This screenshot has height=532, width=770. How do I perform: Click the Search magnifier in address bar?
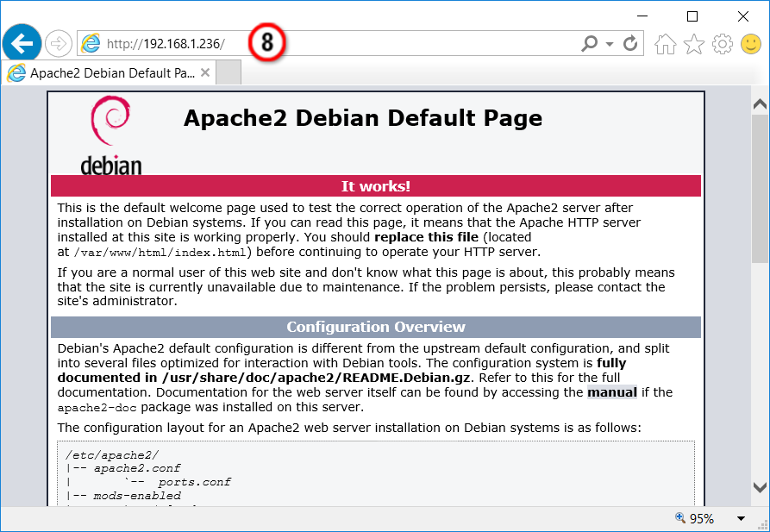(x=589, y=44)
